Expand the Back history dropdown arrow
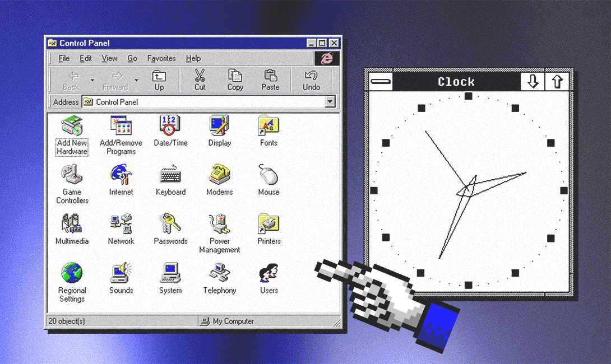 point(92,81)
